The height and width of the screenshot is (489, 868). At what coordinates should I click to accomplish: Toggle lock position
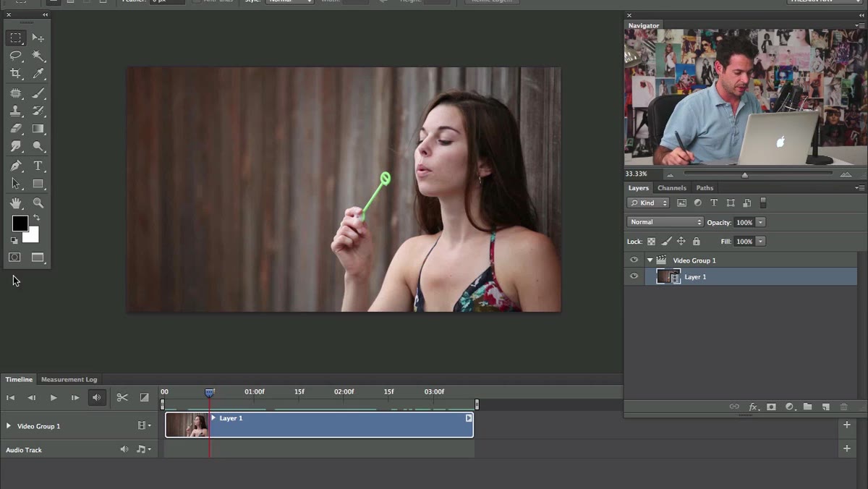(x=681, y=242)
